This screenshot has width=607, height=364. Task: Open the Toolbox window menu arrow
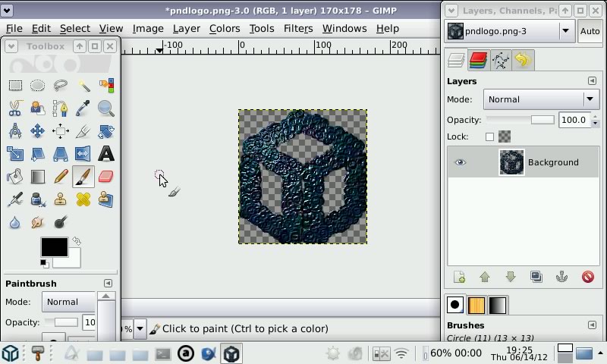(x=11, y=46)
